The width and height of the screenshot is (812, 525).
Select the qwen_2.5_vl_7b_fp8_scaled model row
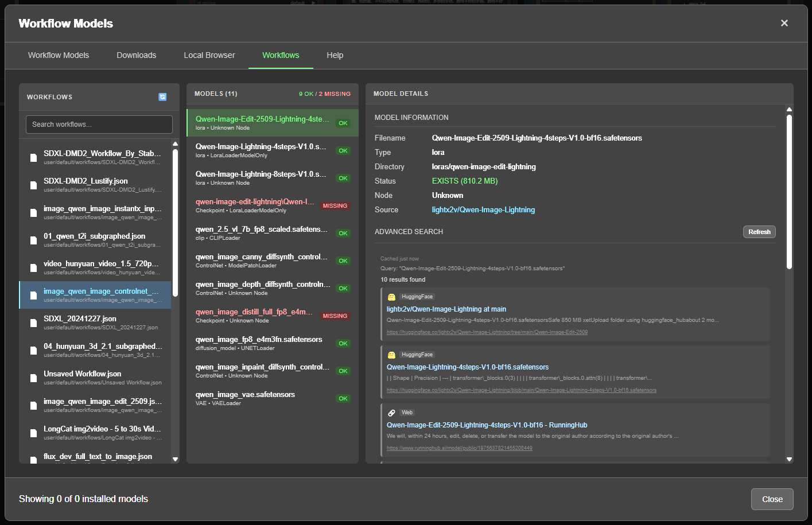273,233
